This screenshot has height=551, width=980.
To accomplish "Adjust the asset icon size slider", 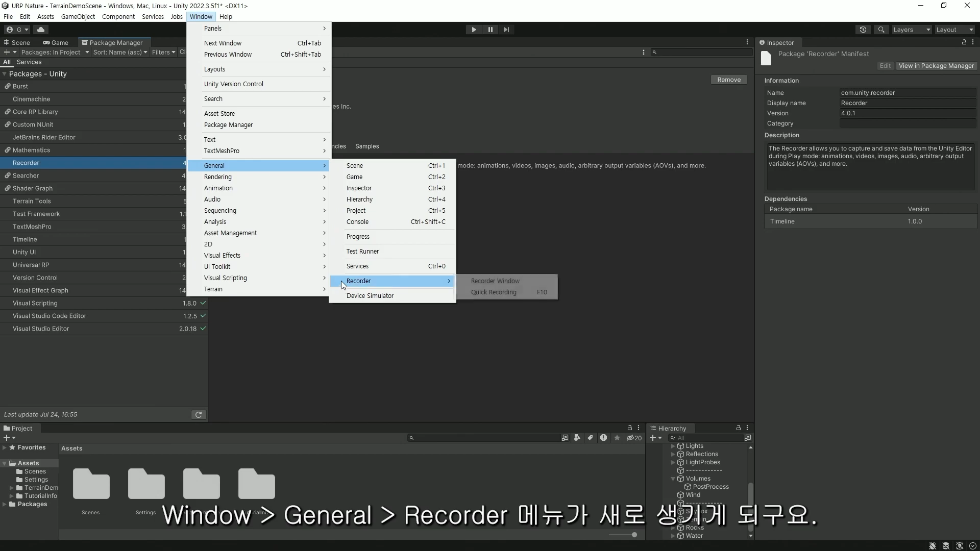I will point(633,535).
